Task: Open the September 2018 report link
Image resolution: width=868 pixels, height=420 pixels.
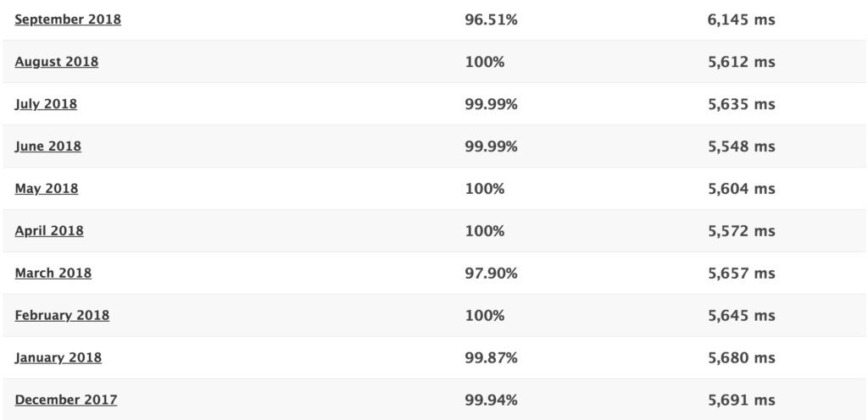Action: 68,19
